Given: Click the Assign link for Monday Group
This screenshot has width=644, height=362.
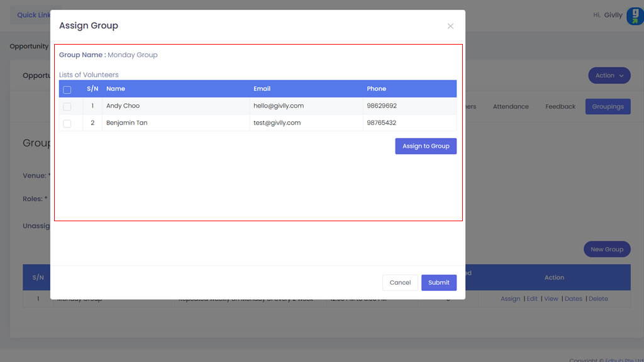Looking at the screenshot, I should pos(510,299).
